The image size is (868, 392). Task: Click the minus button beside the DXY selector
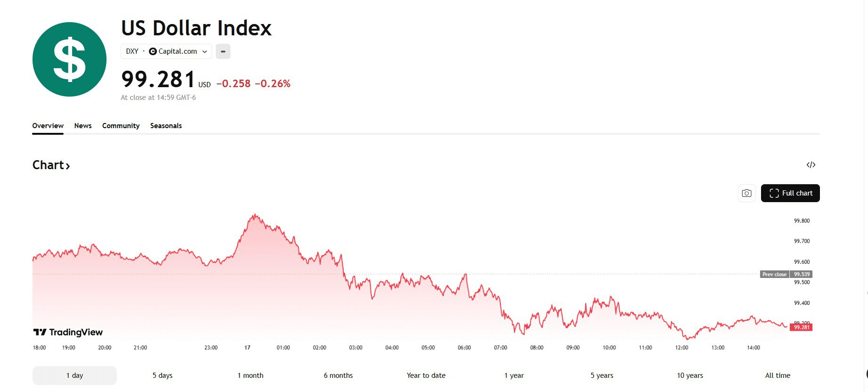pos(223,51)
